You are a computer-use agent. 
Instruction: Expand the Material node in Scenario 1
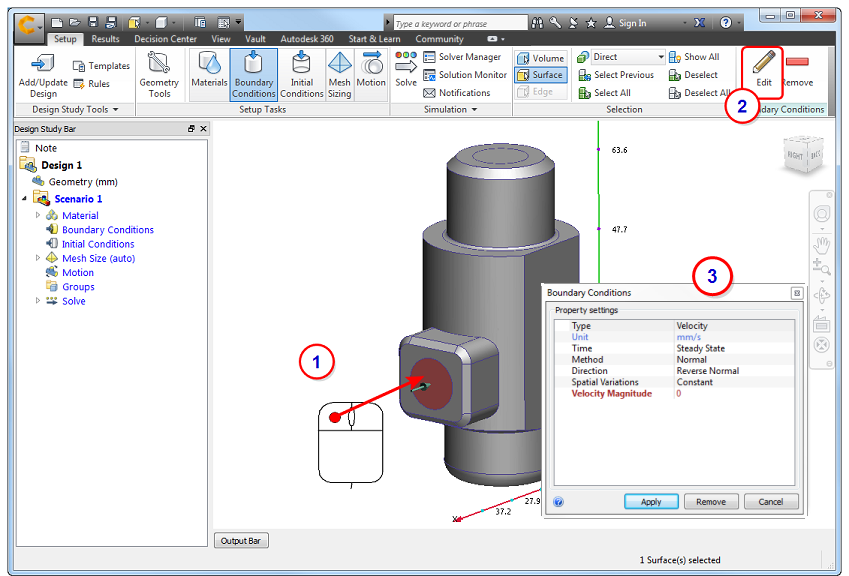tap(38, 215)
